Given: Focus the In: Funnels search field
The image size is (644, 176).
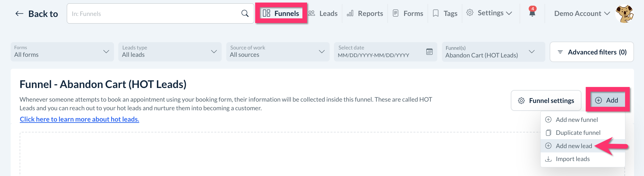Looking at the screenshot, I should (153, 14).
